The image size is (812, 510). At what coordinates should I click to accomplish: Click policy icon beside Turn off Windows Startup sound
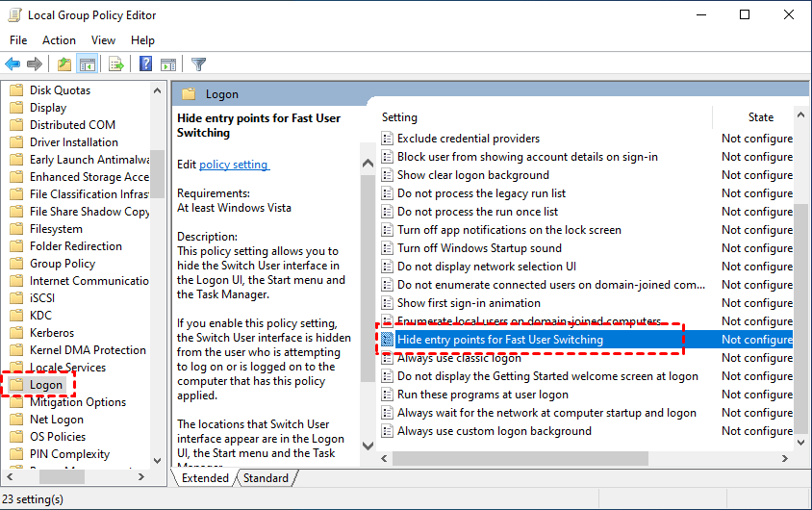[x=387, y=248]
